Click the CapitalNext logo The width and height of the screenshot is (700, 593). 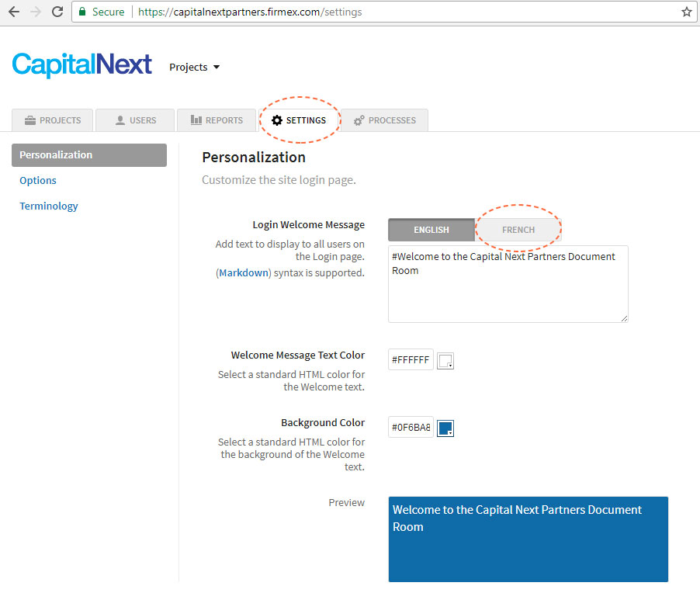(x=82, y=65)
